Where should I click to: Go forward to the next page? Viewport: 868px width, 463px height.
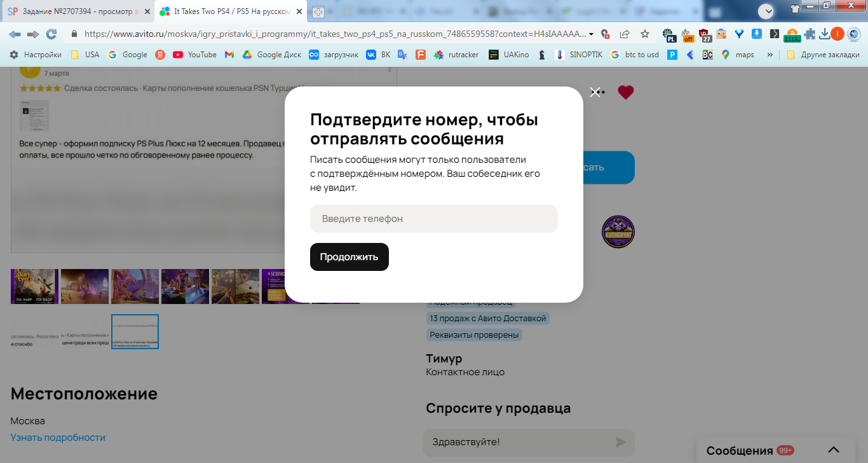tap(33, 34)
